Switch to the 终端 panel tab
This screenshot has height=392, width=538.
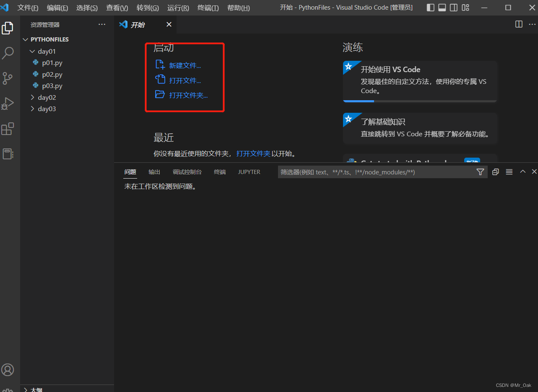220,172
